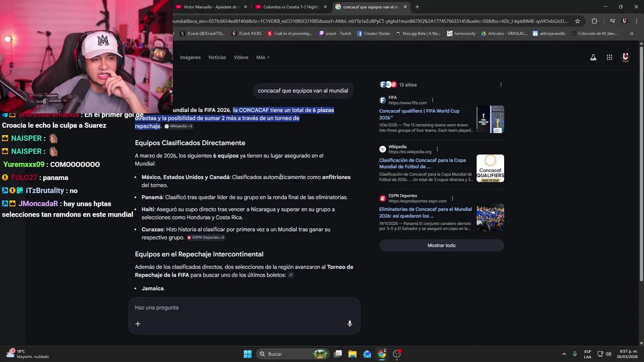
Task: Switch to Noticias search filter
Action: coord(217,57)
